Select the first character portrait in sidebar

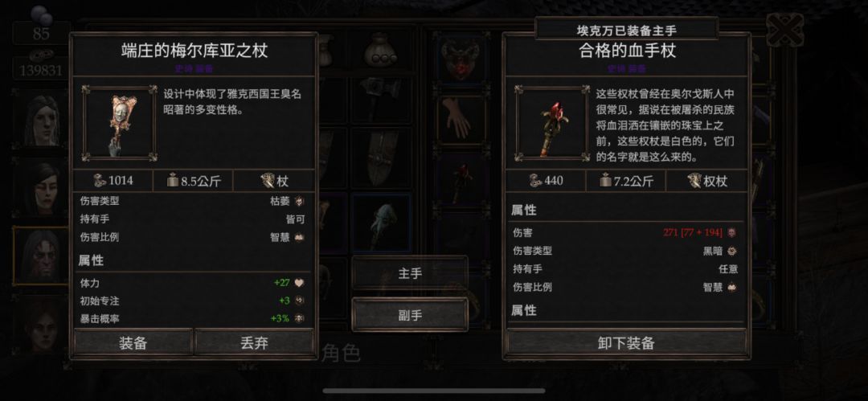coord(42,119)
